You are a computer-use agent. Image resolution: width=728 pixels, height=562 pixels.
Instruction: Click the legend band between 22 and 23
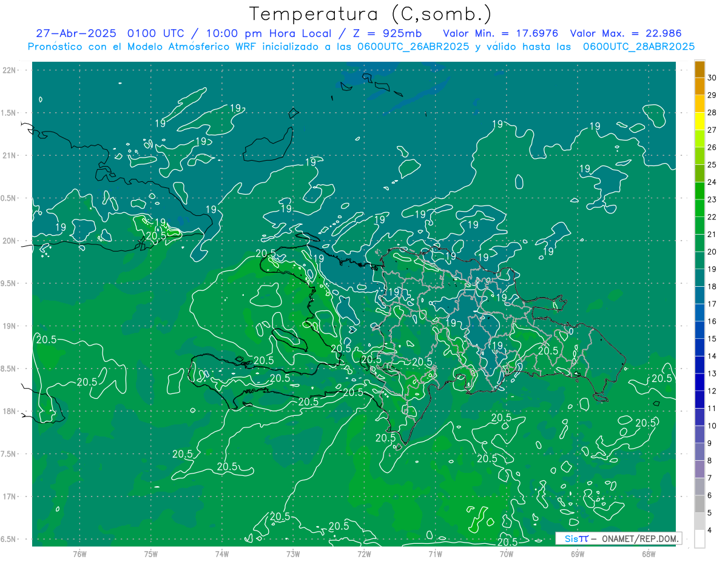[700, 208]
